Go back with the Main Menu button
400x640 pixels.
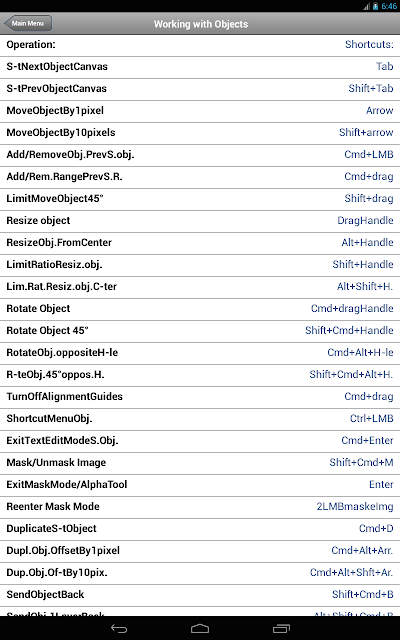coord(28,23)
